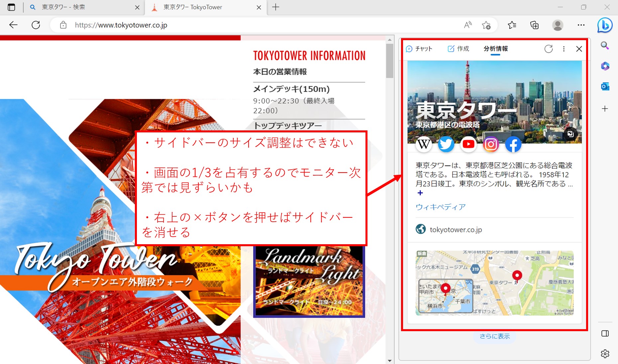Go back with the browser back arrow
The image size is (618, 364).
13,25
